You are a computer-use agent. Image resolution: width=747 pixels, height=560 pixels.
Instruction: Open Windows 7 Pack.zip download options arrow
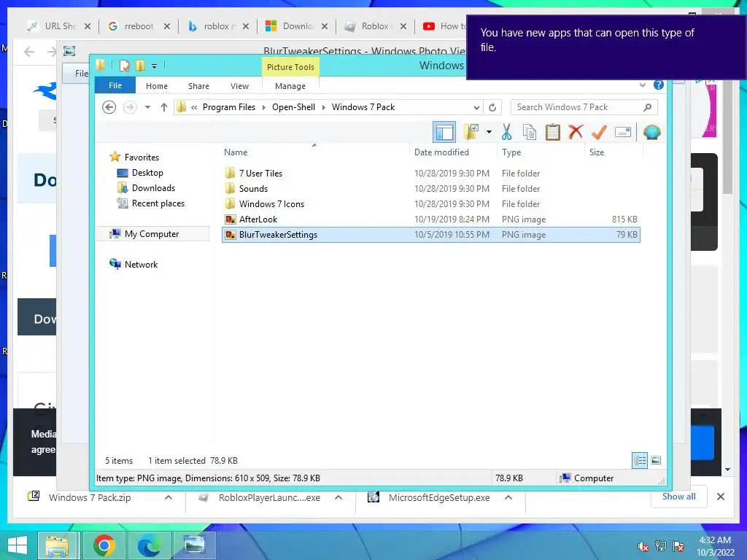[x=169, y=497]
